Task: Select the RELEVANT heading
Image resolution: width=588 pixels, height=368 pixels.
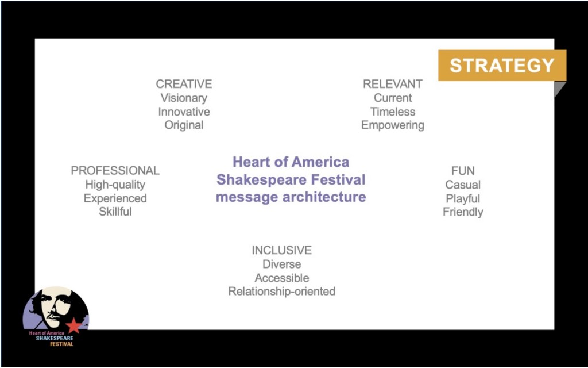Action: (x=392, y=84)
